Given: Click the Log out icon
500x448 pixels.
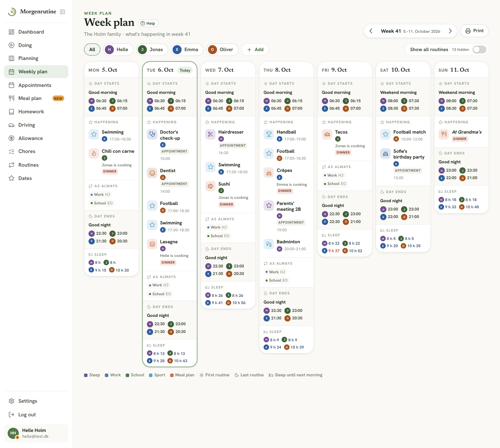Looking at the screenshot, I should tap(11, 415).
